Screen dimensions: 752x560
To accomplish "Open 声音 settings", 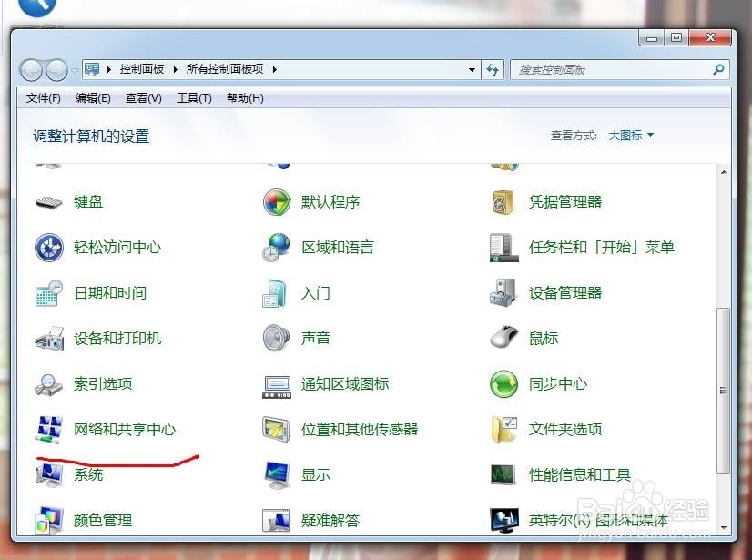I will tap(316, 338).
